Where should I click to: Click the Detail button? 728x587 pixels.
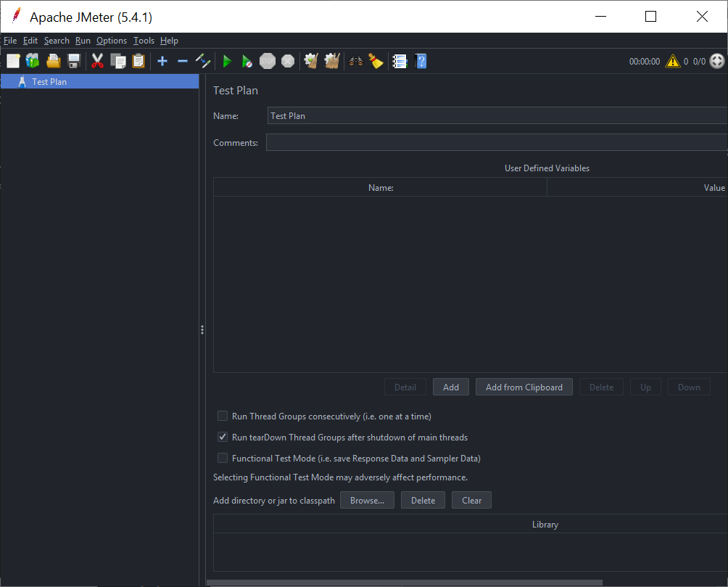[x=405, y=387]
